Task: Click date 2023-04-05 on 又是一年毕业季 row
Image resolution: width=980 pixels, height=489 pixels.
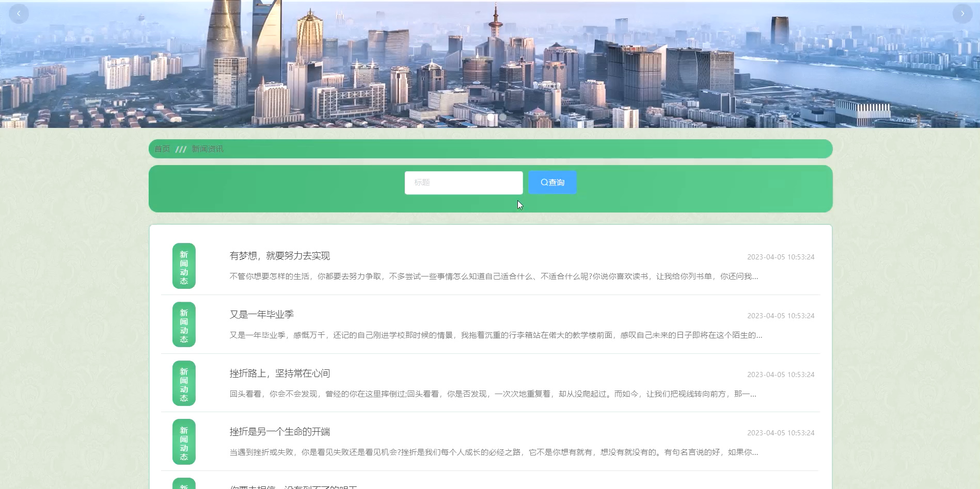Action: click(x=781, y=316)
